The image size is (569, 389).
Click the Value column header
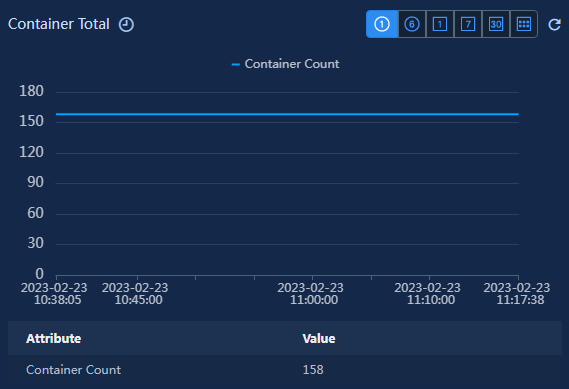tap(319, 339)
